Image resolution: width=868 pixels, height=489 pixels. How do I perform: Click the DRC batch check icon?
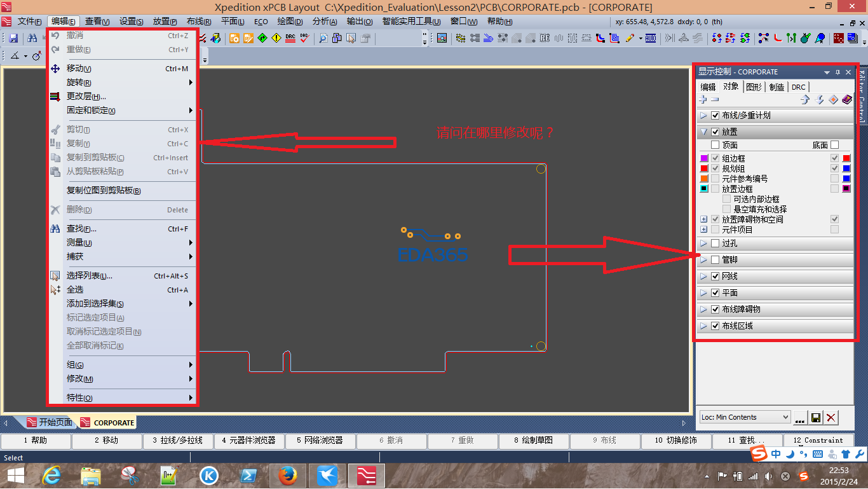point(290,38)
